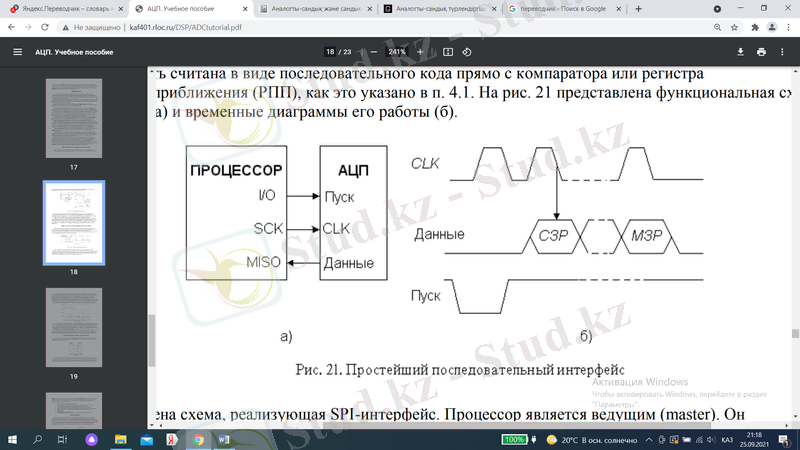
Task: Download the PDF file
Action: point(740,52)
